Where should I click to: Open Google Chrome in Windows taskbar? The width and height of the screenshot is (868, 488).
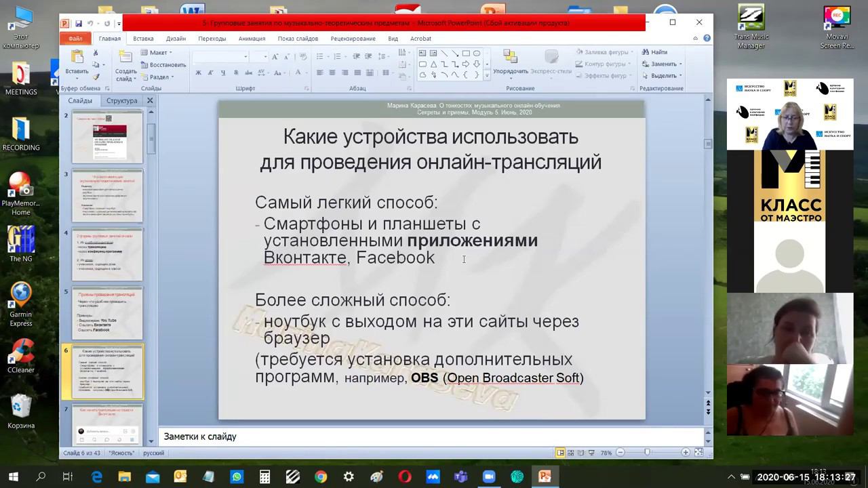(x=321, y=476)
